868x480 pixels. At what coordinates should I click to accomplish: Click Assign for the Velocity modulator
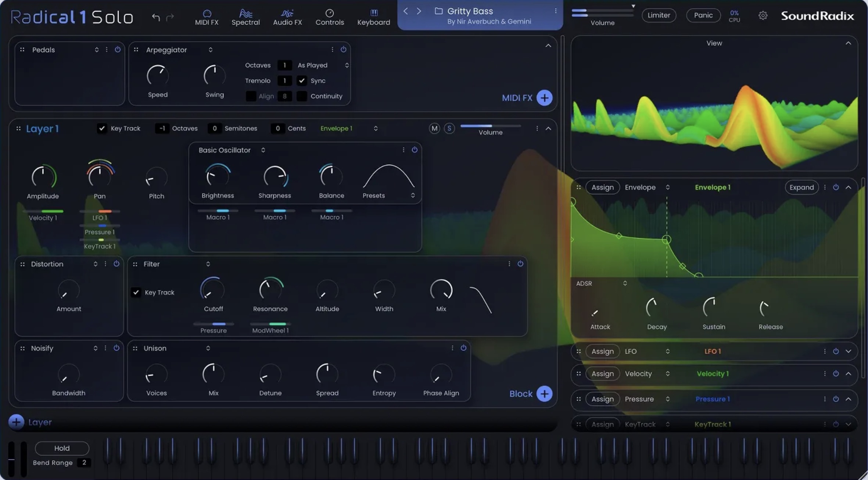[x=602, y=373]
